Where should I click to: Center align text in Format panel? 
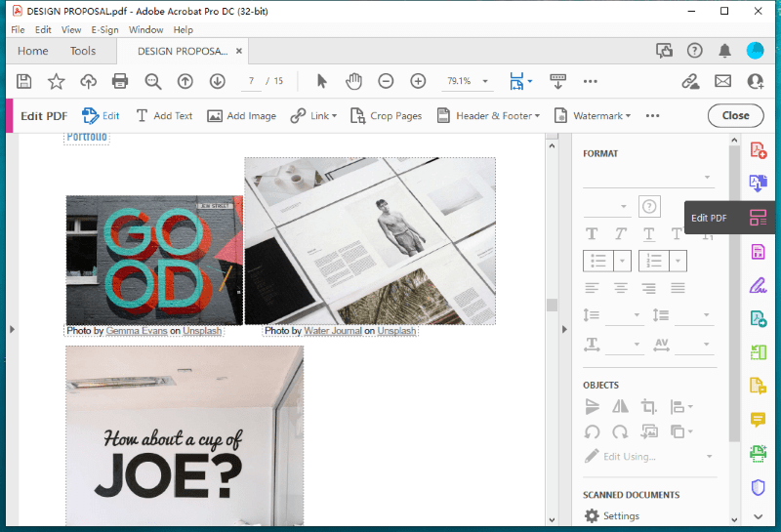point(621,287)
